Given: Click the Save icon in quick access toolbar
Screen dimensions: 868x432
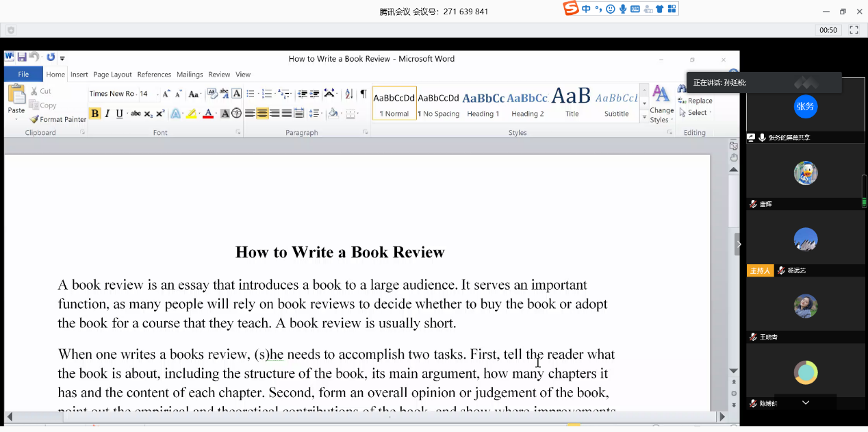Looking at the screenshot, I should tap(22, 58).
